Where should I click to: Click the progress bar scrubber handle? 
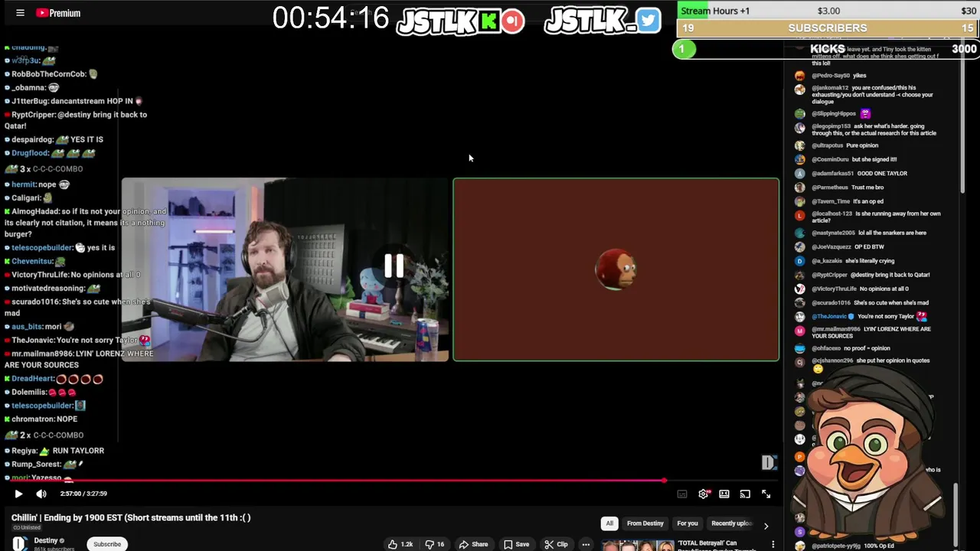tap(664, 481)
